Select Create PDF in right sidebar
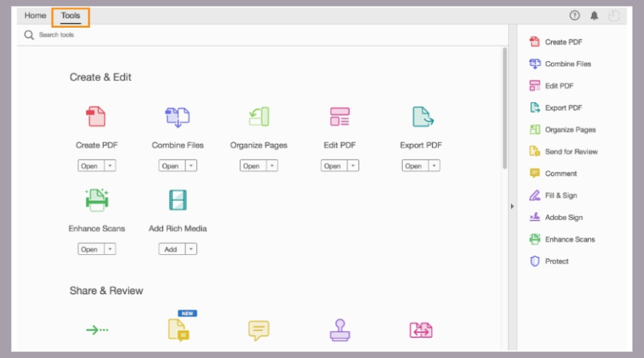 [556, 42]
